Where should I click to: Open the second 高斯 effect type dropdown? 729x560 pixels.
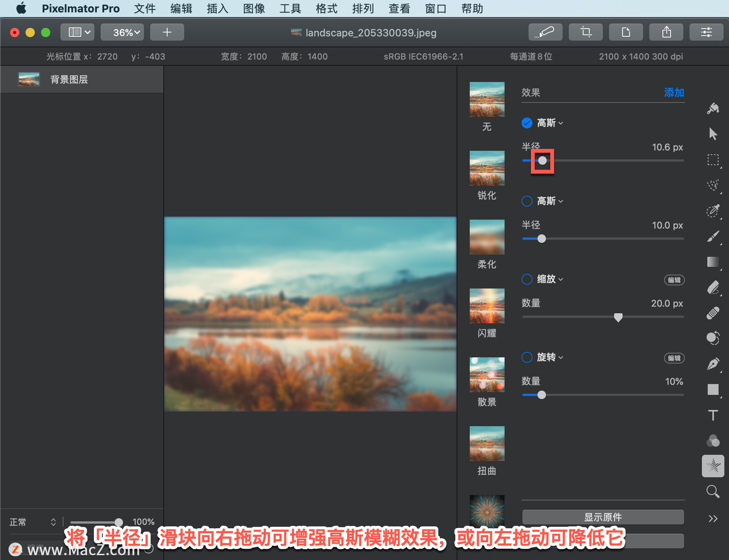[550, 201]
